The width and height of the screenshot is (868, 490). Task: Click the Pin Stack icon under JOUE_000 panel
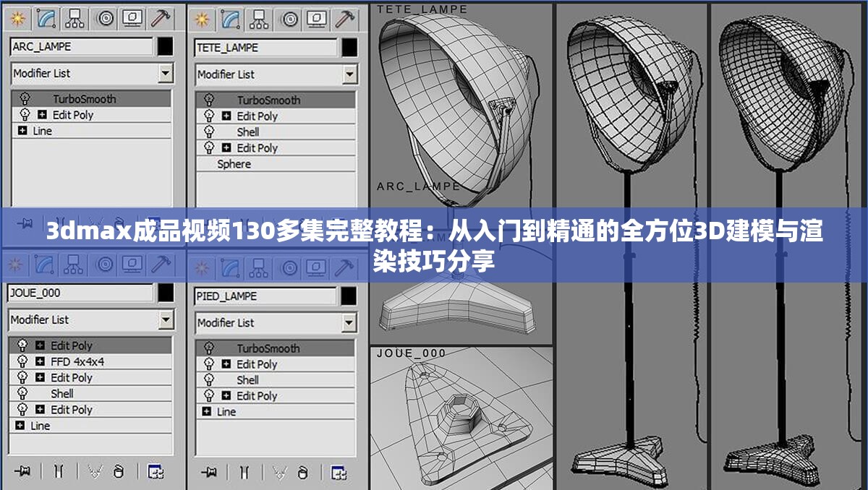[x=22, y=470]
